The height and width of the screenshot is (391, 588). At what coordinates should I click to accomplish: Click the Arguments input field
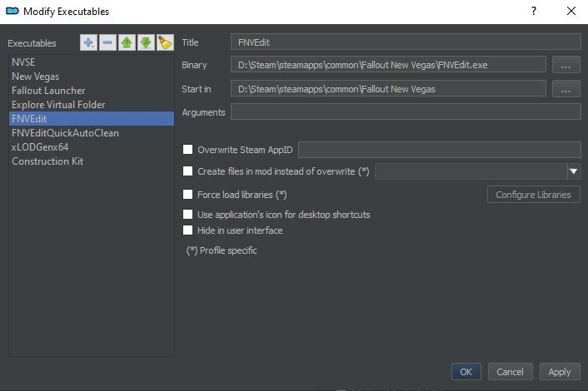tap(406, 111)
